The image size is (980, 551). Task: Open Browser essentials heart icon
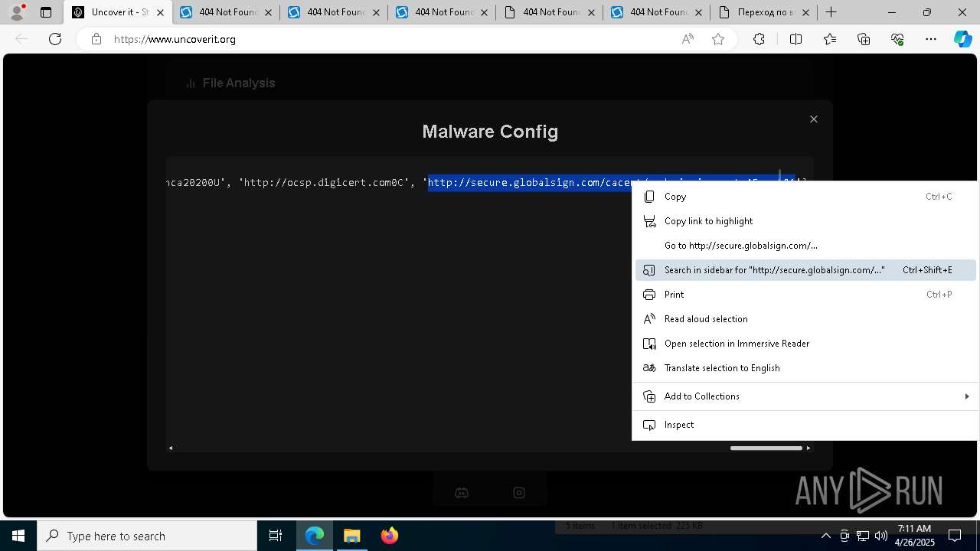pos(897,39)
